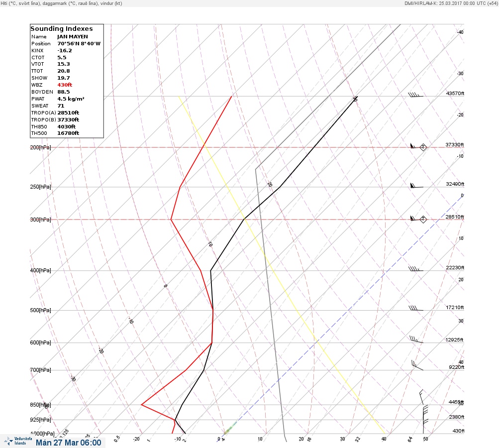Click TROPO(A) value in index table
The width and height of the screenshot is (499, 448).
point(68,112)
